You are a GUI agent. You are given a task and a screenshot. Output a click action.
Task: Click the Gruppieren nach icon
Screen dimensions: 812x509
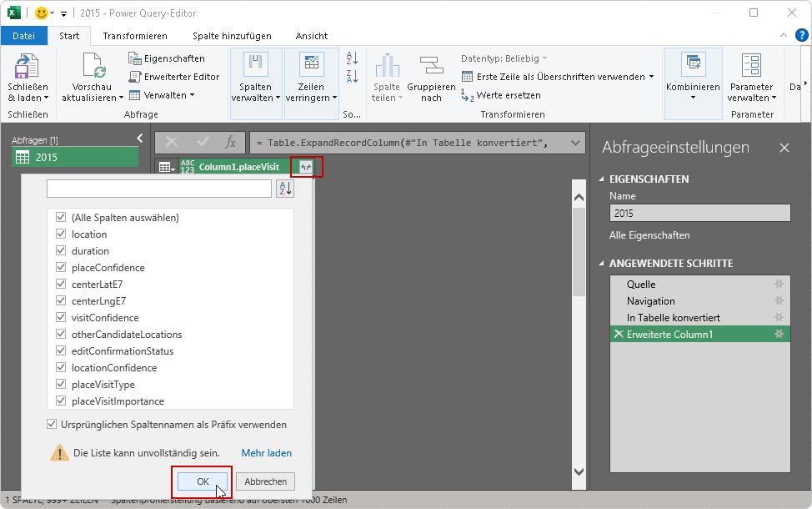431,67
